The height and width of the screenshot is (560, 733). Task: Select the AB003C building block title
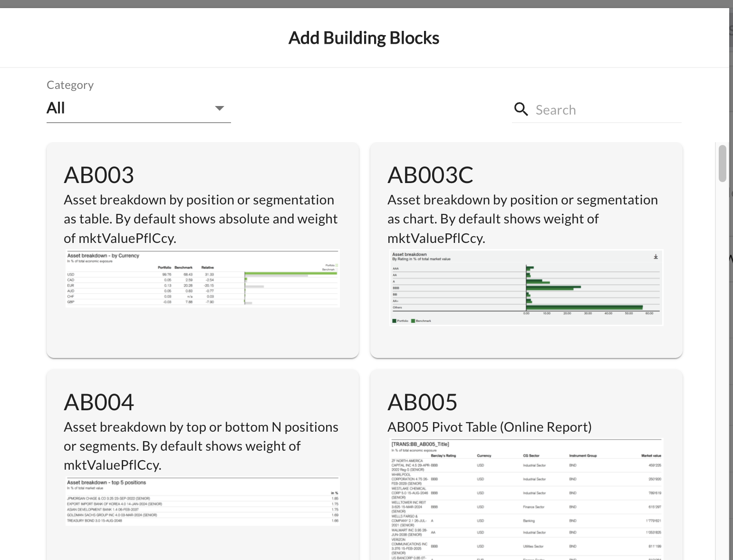coord(430,175)
